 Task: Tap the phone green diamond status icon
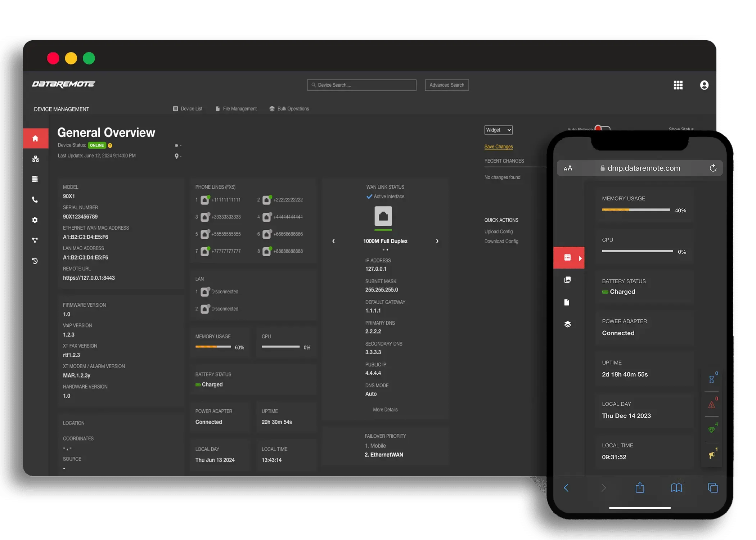tap(712, 430)
